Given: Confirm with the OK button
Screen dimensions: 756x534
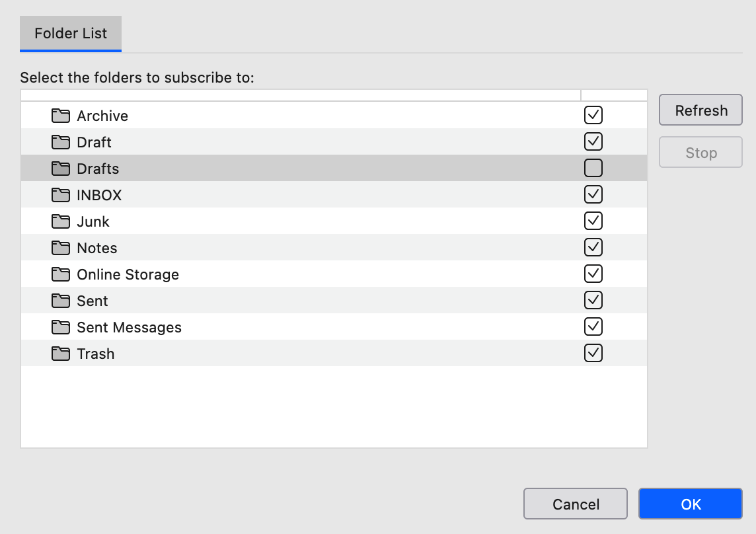Looking at the screenshot, I should pos(690,504).
